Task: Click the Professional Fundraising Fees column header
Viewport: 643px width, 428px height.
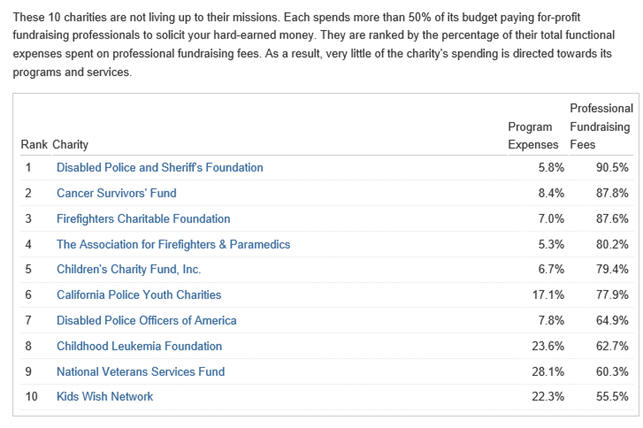Action: click(601, 126)
